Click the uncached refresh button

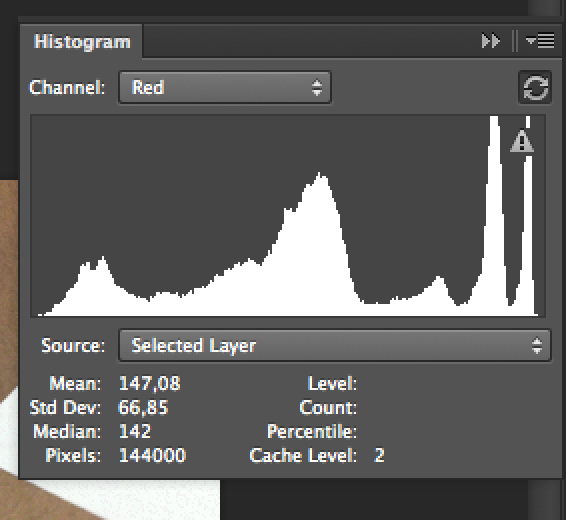535,87
